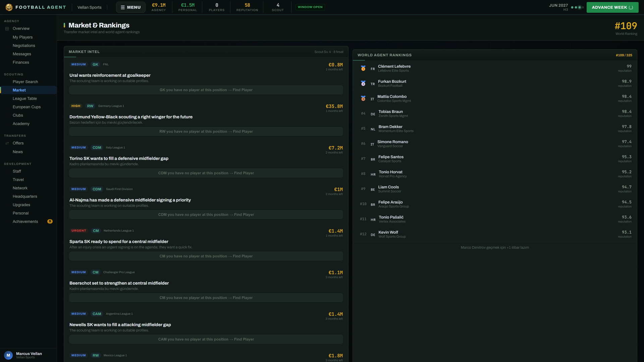Advance to the next week
Viewport: 644px width, 362px height.
[612, 7]
